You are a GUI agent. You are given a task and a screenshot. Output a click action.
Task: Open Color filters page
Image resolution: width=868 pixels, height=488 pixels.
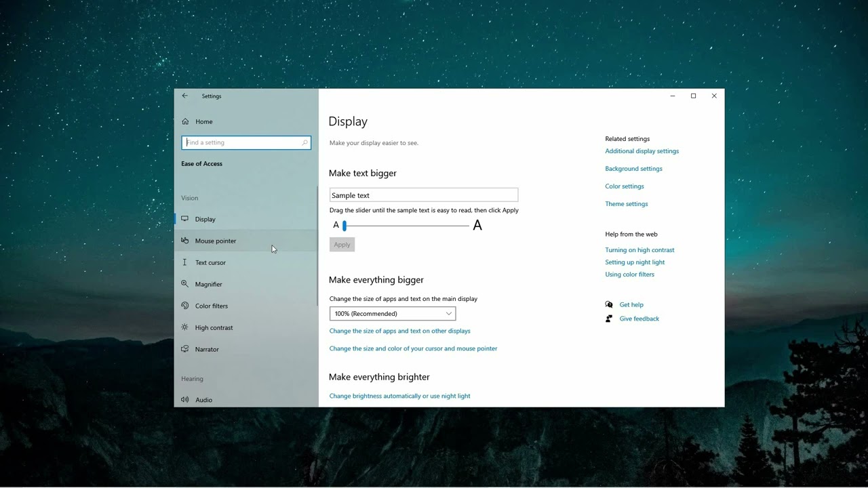(245, 306)
